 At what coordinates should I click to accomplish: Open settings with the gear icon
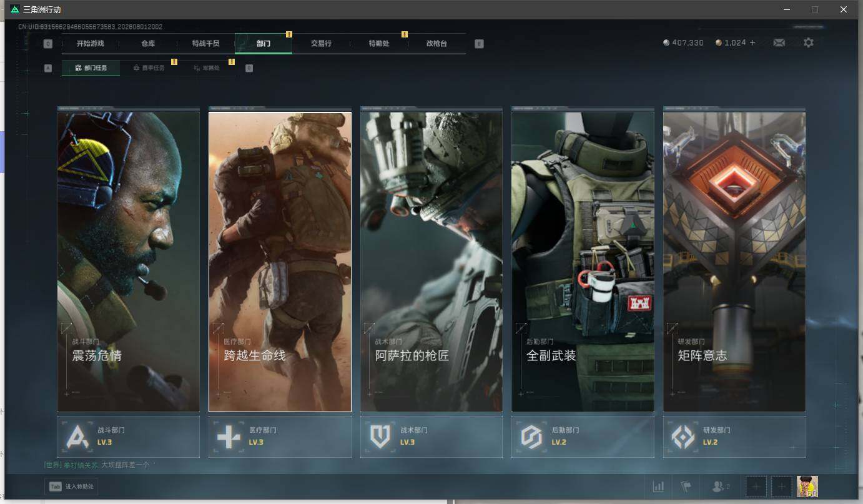click(x=809, y=42)
